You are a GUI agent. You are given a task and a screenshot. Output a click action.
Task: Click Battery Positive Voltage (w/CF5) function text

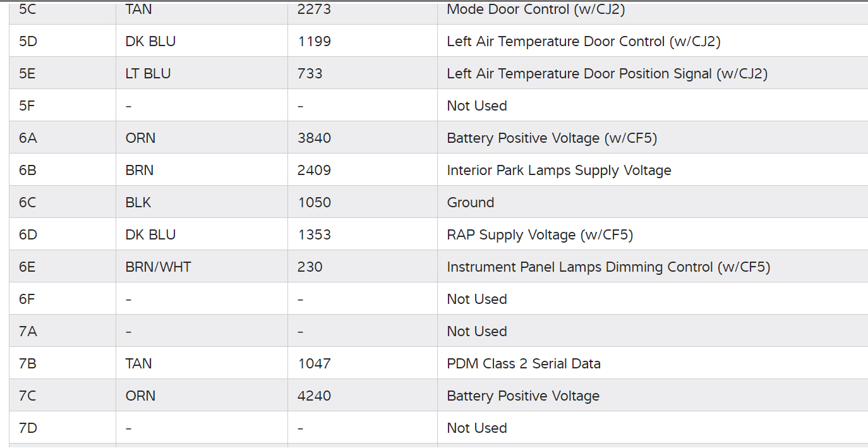click(552, 138)
